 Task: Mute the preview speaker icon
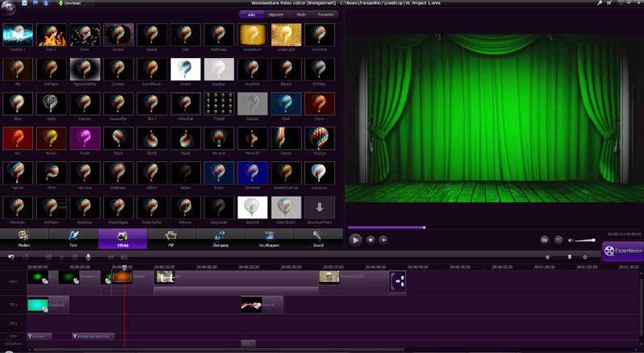pyautogui.click(x=571, y=240)
